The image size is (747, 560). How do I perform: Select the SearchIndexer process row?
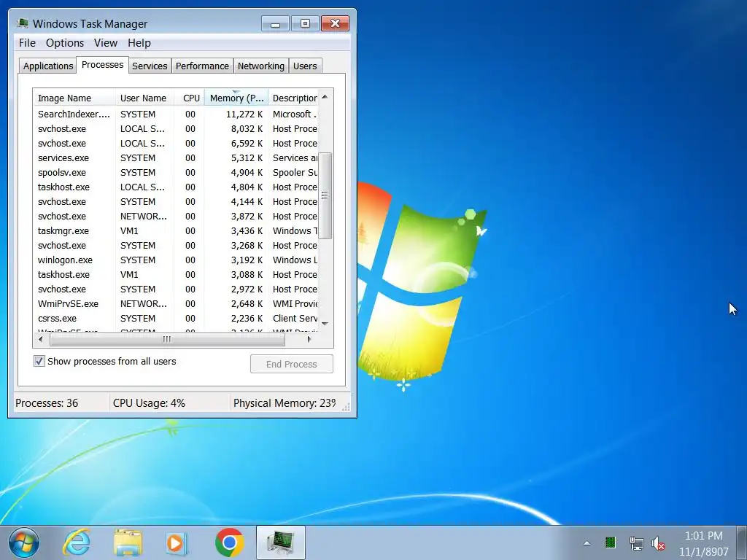pyautogui.click(x=175, y=114)
